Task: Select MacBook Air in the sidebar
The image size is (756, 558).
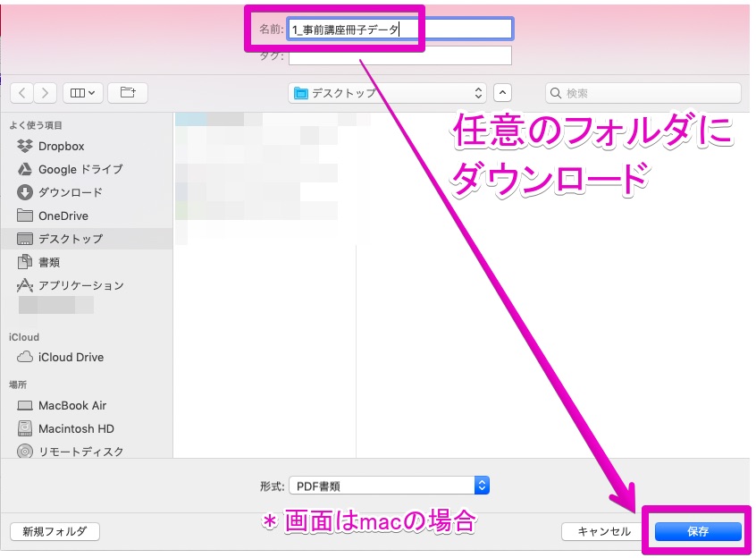Action: (87, 406)
